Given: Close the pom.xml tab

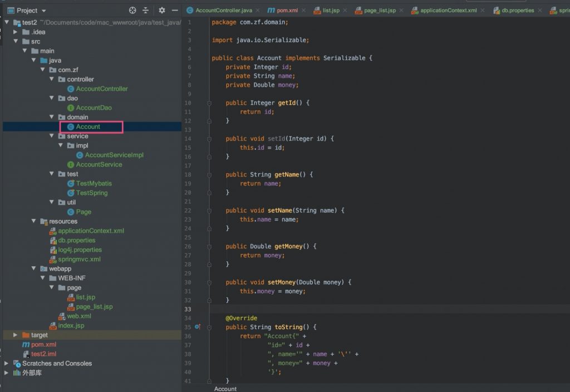Looking at the screenshot, I should coord(303,11).
